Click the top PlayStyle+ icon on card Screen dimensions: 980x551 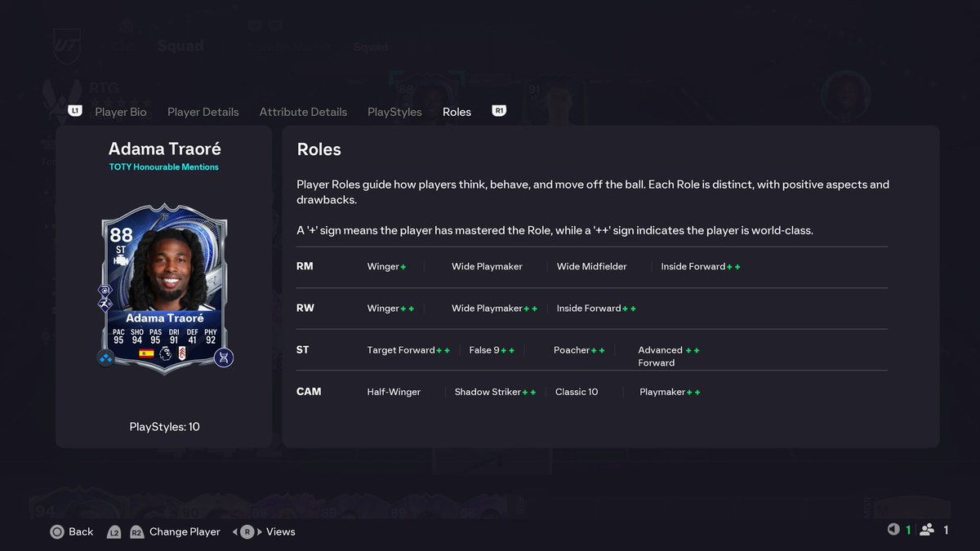pos(106,290)
